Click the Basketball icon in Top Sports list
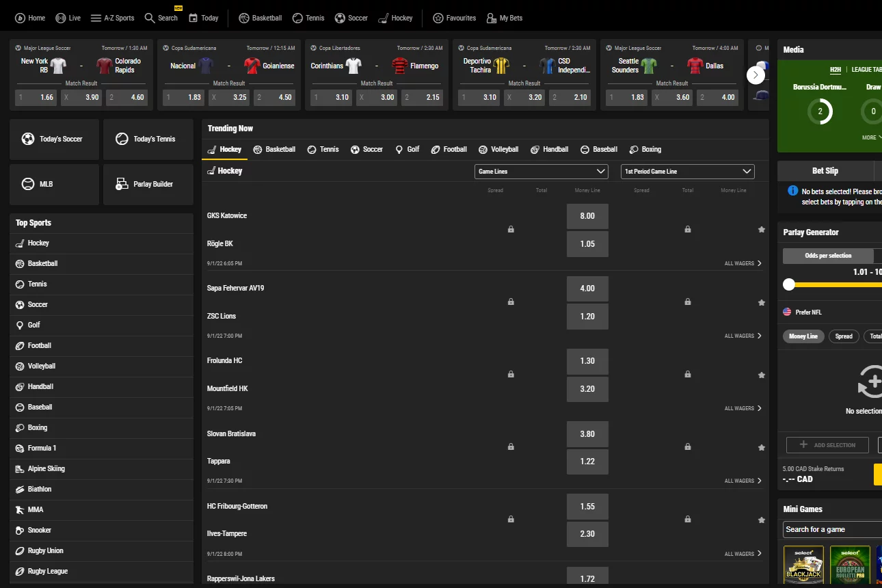The height and width of the screenshot is (588, 882). (x=20, y=264)
